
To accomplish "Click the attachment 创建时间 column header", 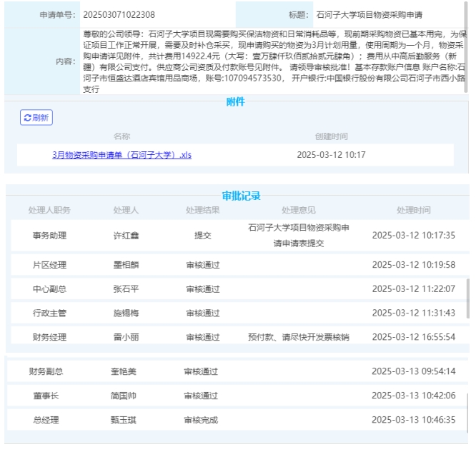I will [x=331, y=136].
